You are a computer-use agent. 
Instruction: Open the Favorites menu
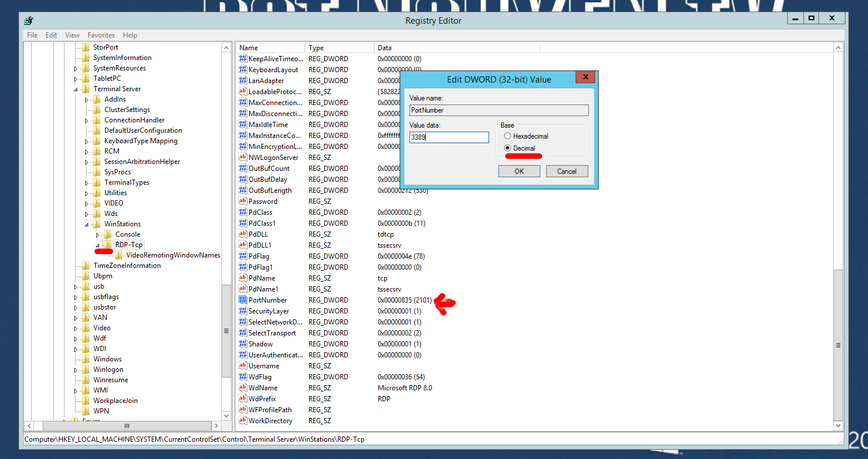coord(101,35)
